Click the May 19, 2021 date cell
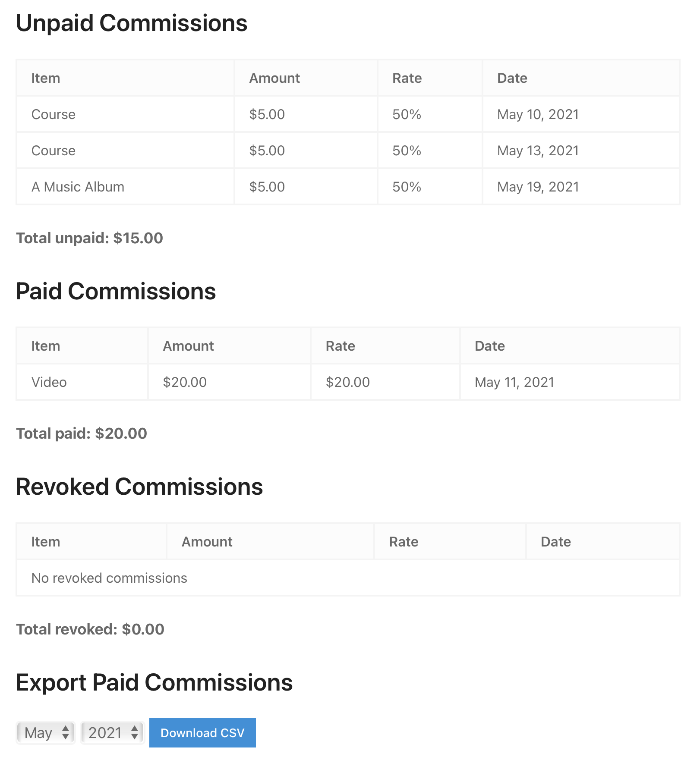 pyautogui.click(x=538, y=187)
